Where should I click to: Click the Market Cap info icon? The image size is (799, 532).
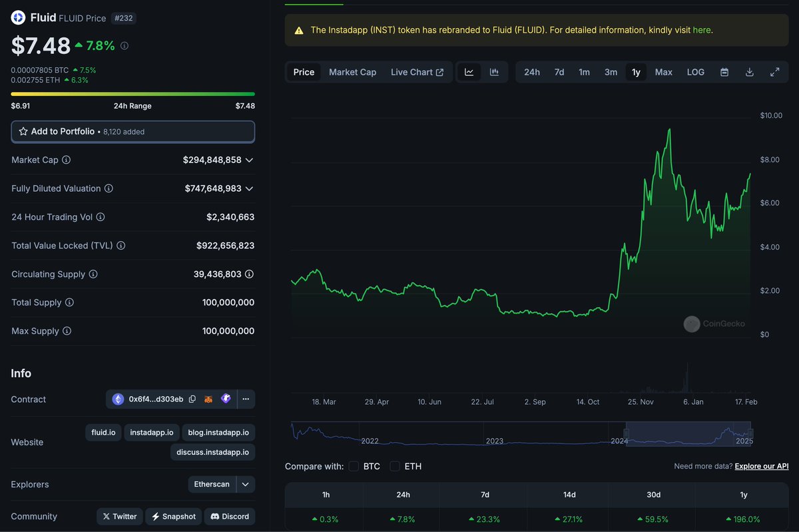click(x=67, y=160)
